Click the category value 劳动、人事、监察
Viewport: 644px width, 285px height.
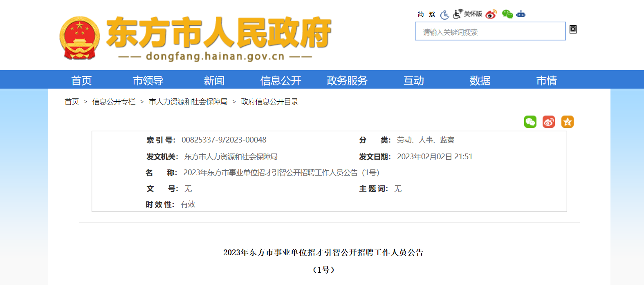click(426, 140)
